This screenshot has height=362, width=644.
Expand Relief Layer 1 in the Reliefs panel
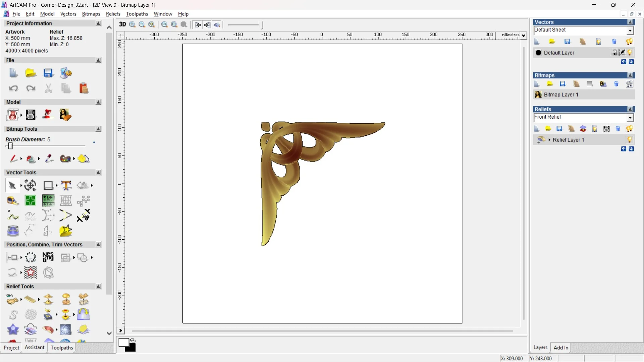550,140
